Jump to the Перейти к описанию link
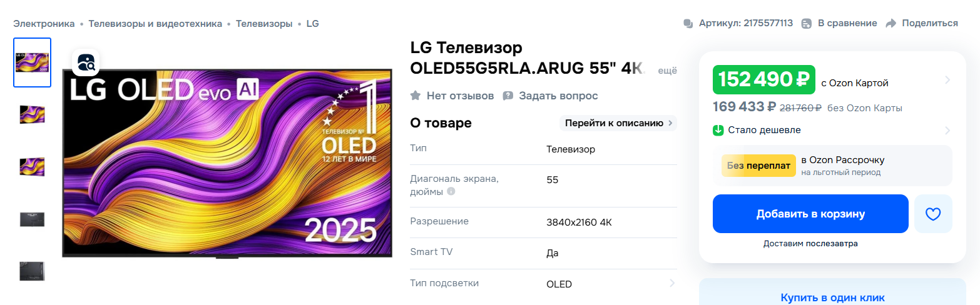This screenshot has width=980, height=305. tap(618, 123)
